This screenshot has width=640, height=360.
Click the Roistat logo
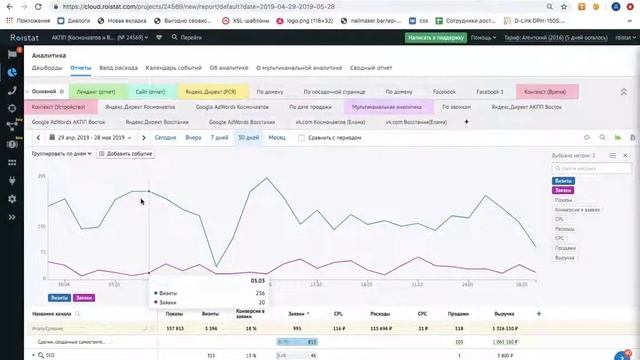pos(24,38)
